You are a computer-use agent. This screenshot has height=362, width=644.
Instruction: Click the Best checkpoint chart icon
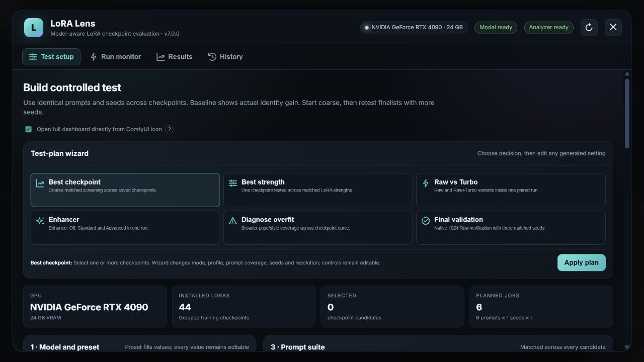click(40, 183)
